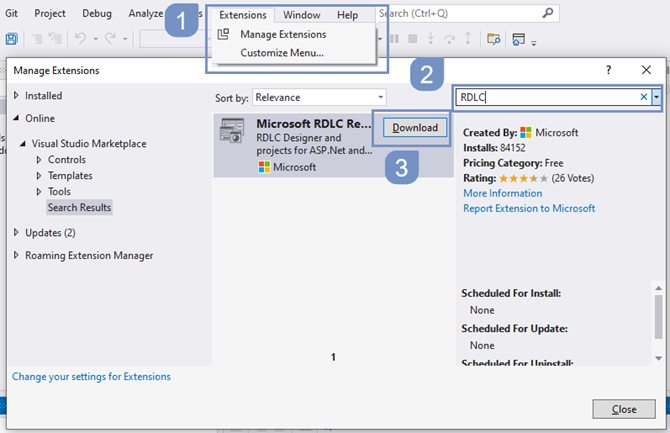Click the Undo toolbar icon
Screen dimensions: 670x433
80,39
